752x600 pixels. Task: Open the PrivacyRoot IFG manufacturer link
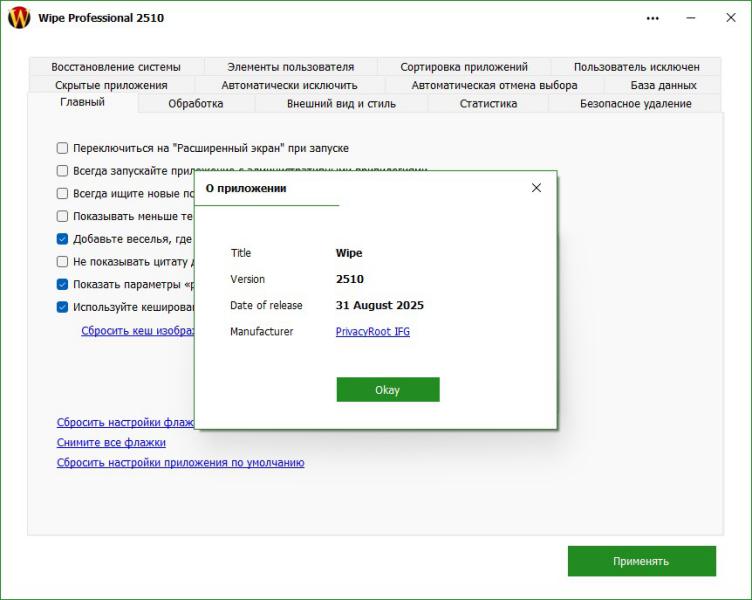coord(373,331)
